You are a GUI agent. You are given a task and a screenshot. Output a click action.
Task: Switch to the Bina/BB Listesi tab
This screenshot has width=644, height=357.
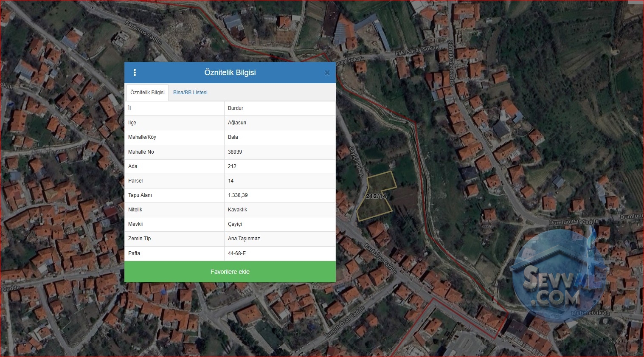(190, 93)
